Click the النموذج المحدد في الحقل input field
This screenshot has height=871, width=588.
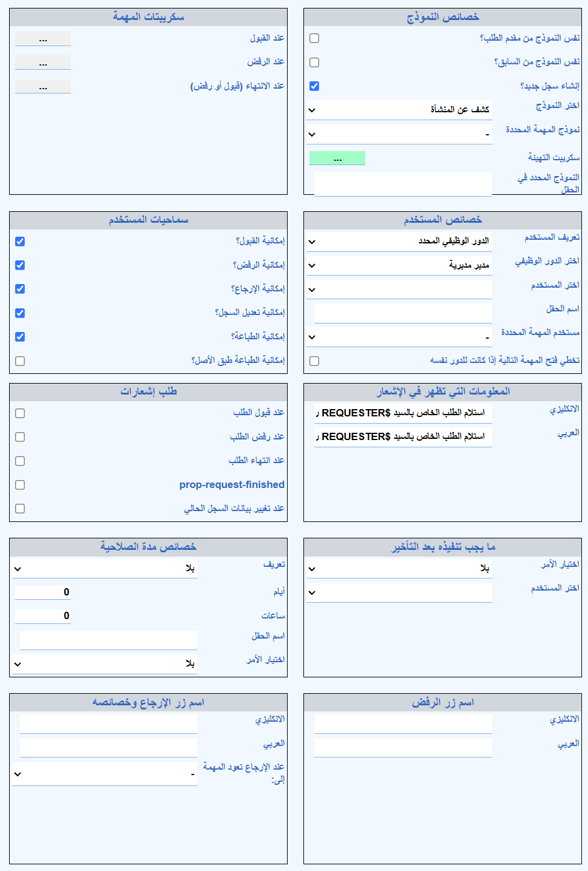coord(403,185)
